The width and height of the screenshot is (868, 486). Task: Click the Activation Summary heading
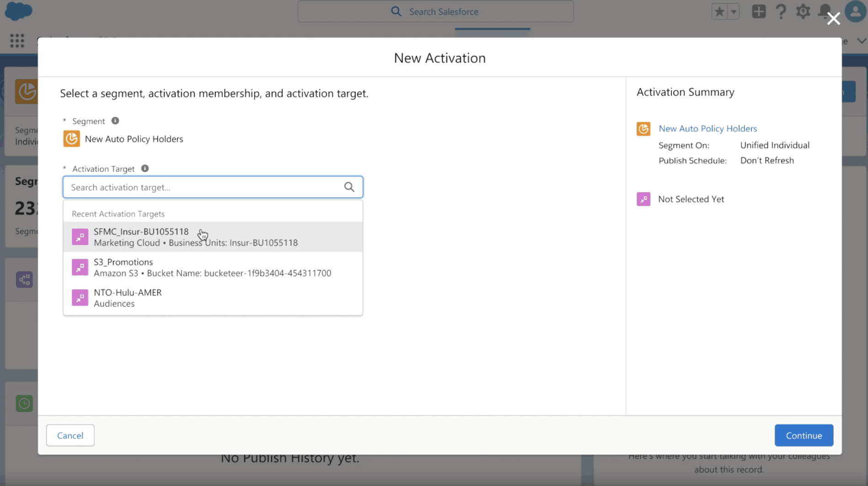click(x=685, y=92)
